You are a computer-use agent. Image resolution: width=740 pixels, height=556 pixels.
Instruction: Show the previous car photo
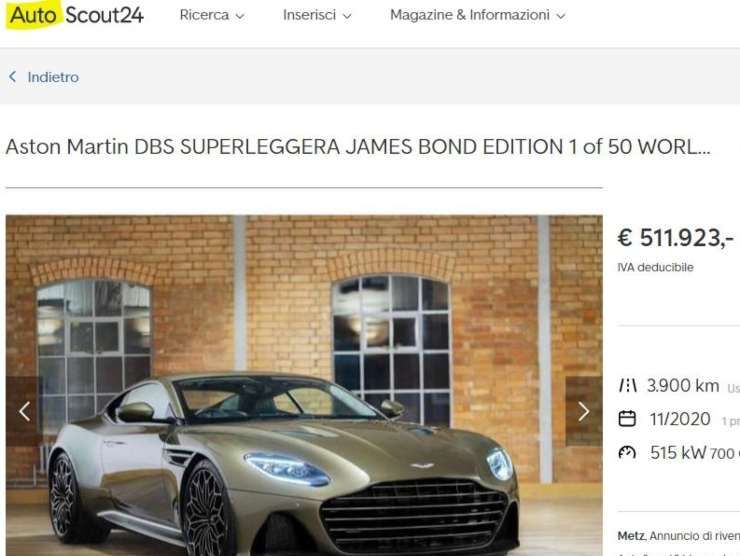pos(25,411)
